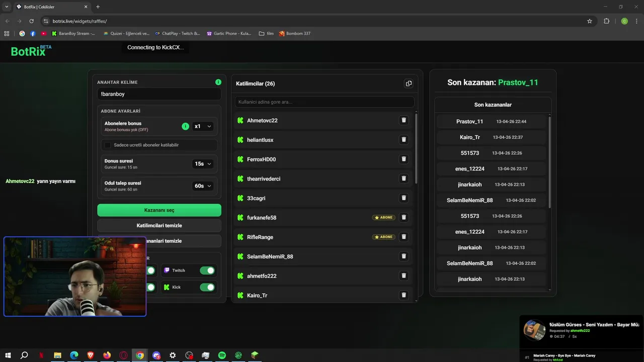Open the Chrome extensions menu
This screenshot has width=644, height=362.
(x=606, y=21)
